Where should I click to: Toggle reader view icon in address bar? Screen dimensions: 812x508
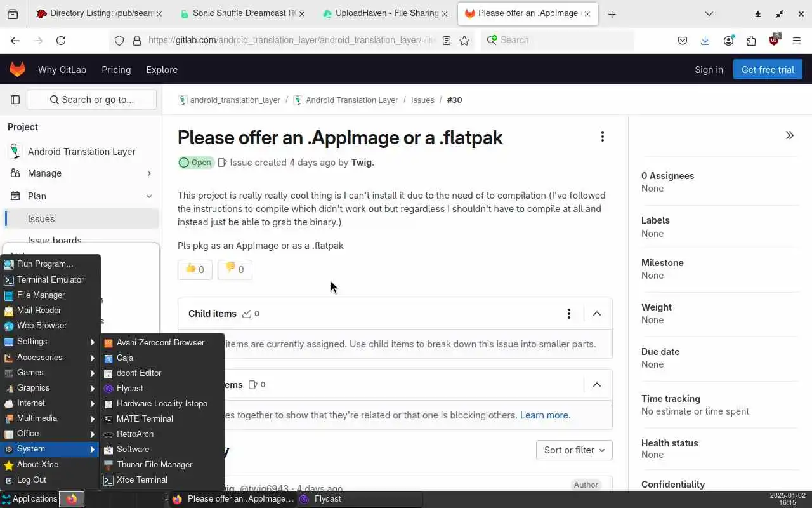[447, 41]
